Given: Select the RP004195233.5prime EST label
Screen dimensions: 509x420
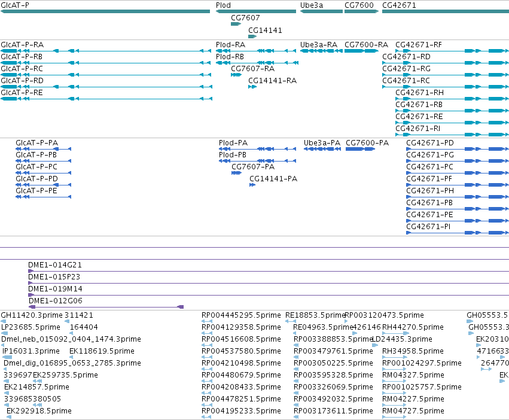Looking at the screenshot, I should [x=241, y=411].
